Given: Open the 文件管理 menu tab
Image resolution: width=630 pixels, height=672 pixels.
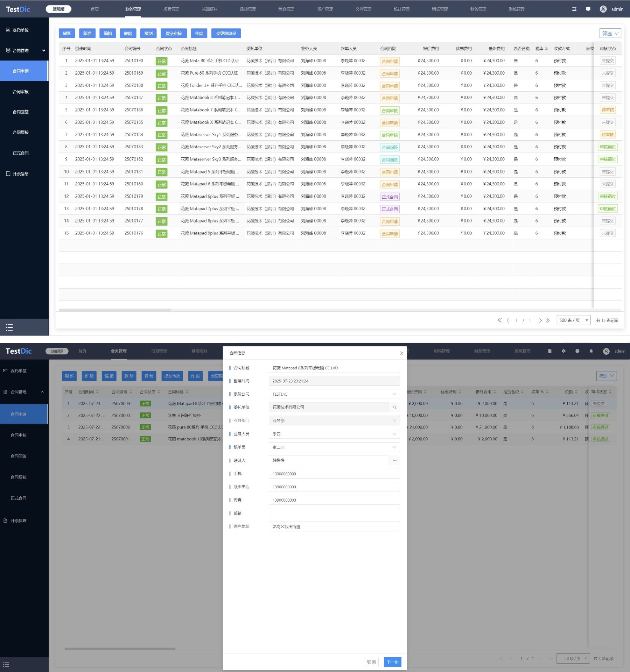Looking at the screenshot, I should click(363, 9).
